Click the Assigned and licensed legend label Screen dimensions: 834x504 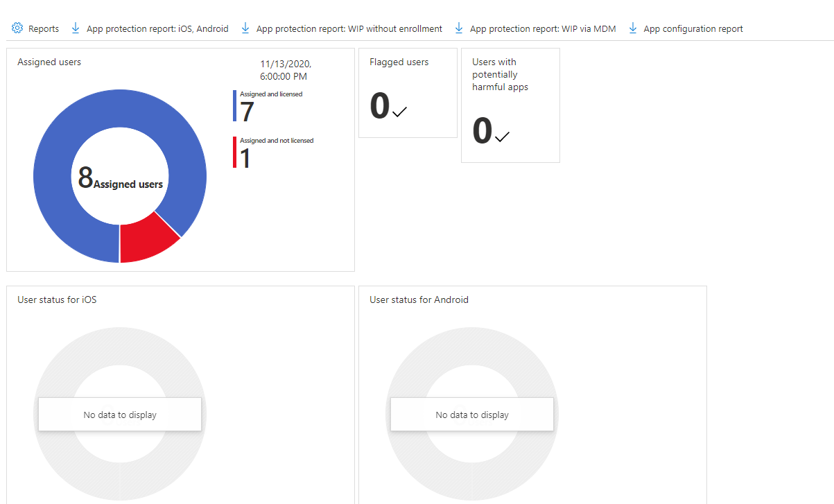pos(271,94)
